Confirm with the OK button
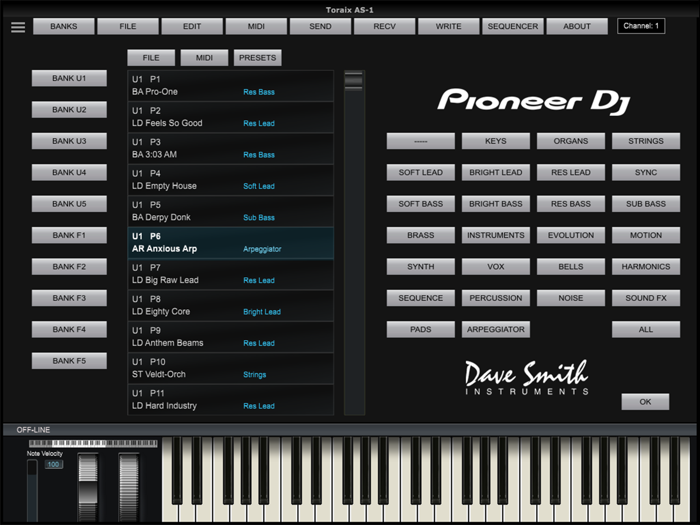The image size is (700, 525). [645, 402]
